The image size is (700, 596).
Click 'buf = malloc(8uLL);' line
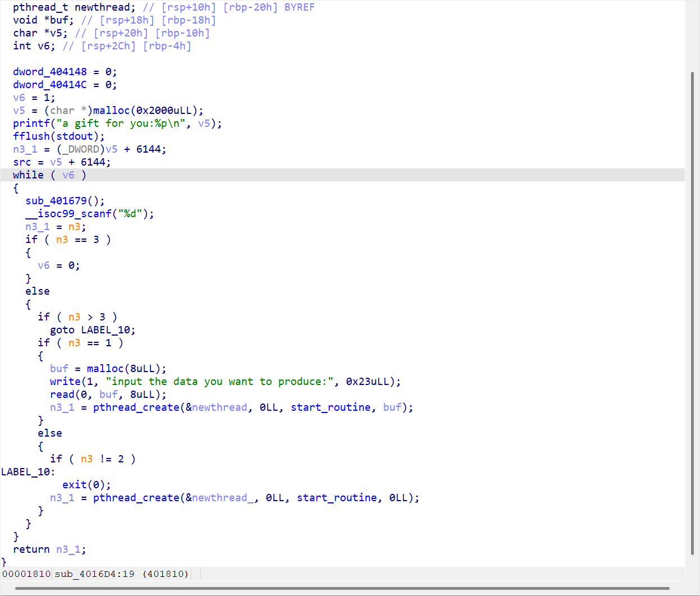[x=108, y=369]
